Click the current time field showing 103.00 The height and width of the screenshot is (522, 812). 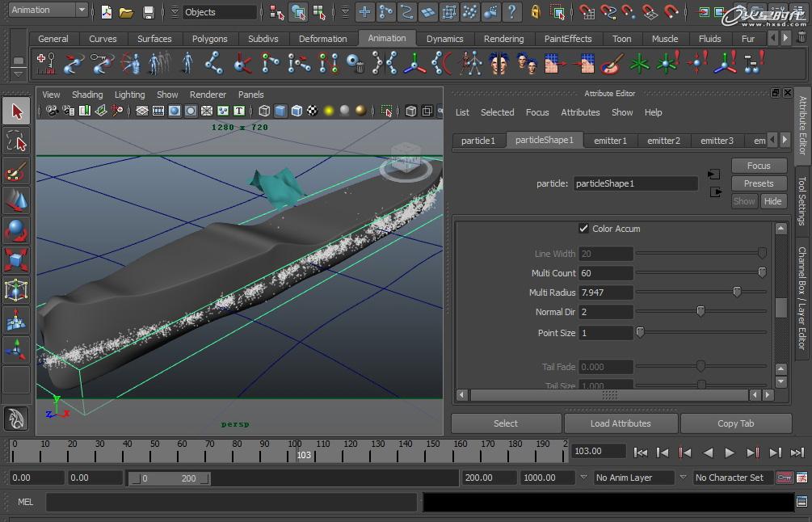598,452
